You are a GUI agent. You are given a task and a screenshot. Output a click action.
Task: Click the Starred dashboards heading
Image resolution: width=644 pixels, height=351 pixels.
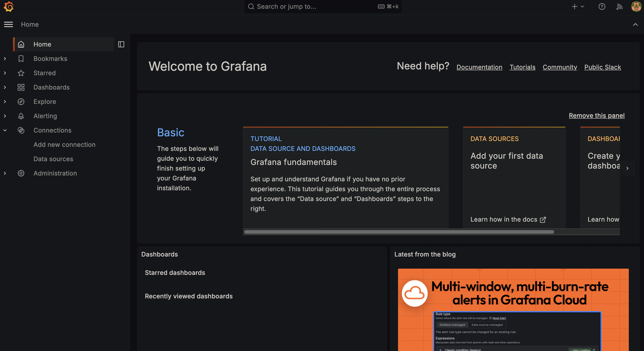pyautogui.click(x=175, y=273)
